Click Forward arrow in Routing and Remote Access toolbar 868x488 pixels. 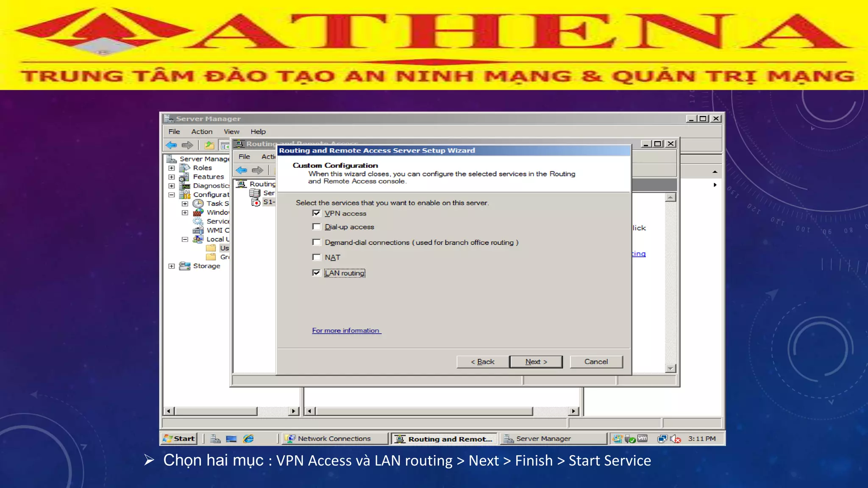click(x=257, y=170)
